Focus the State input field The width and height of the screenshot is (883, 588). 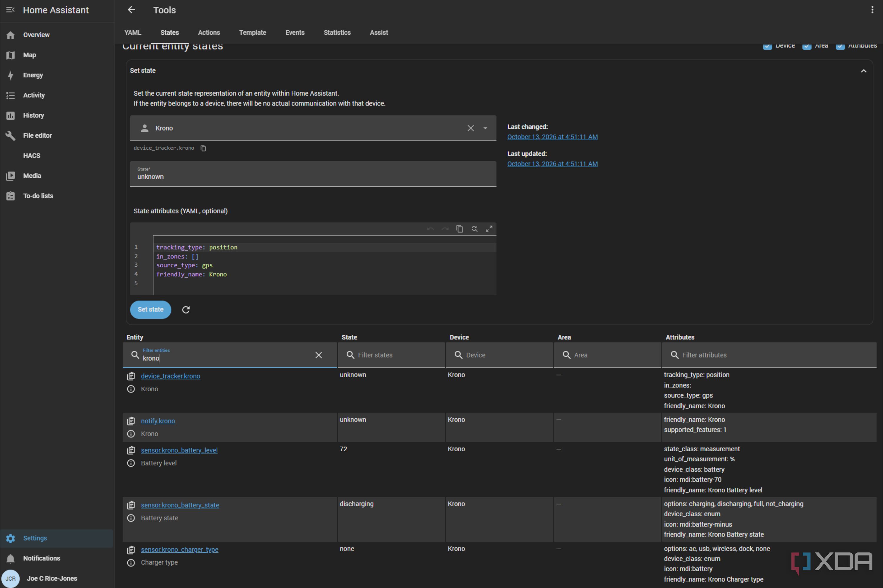tap(313, 174)
